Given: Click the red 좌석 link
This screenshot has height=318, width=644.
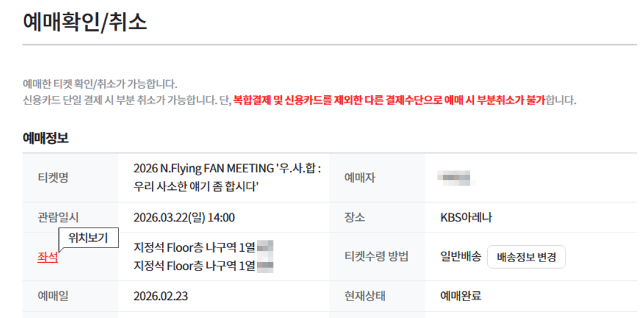Looking at the screenshot, I should [47, 257].
